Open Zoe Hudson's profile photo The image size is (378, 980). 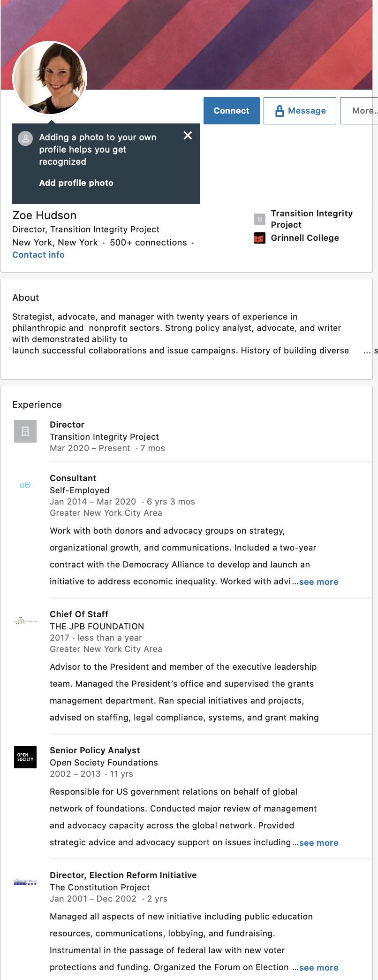(50, 78)
